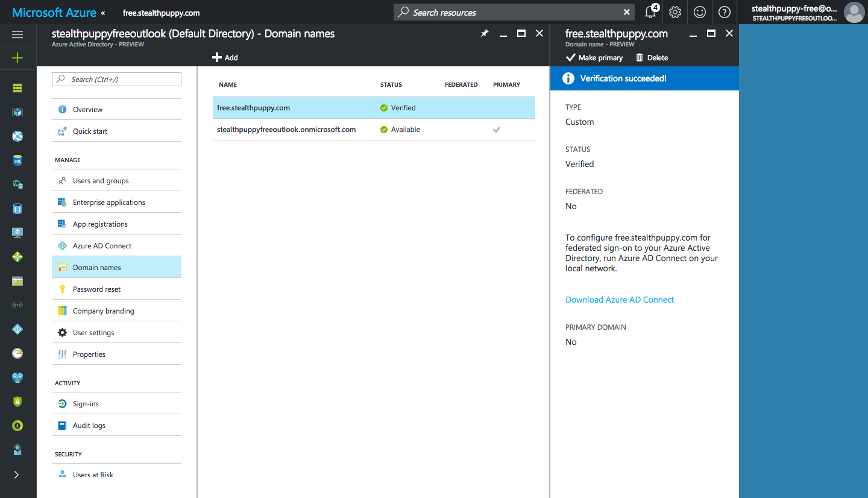Open Company branding menu item
This screenshot has width=868, height=498.
pos(116,311)
